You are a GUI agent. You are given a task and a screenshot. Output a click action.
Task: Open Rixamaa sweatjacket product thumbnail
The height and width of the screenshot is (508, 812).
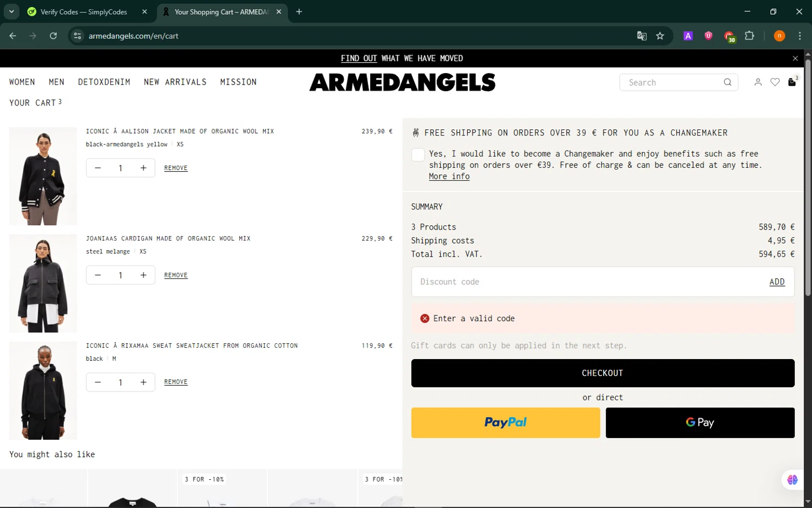click(x=43, y=390)
